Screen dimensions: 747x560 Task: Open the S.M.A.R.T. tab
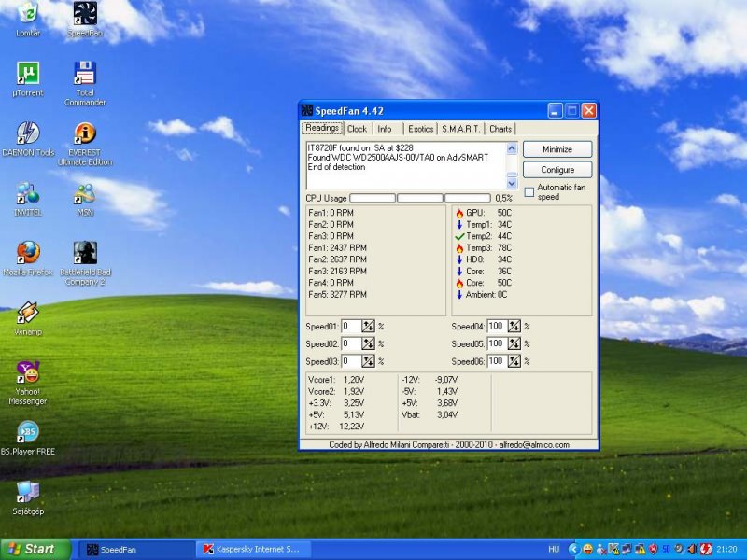click(460, 129)
